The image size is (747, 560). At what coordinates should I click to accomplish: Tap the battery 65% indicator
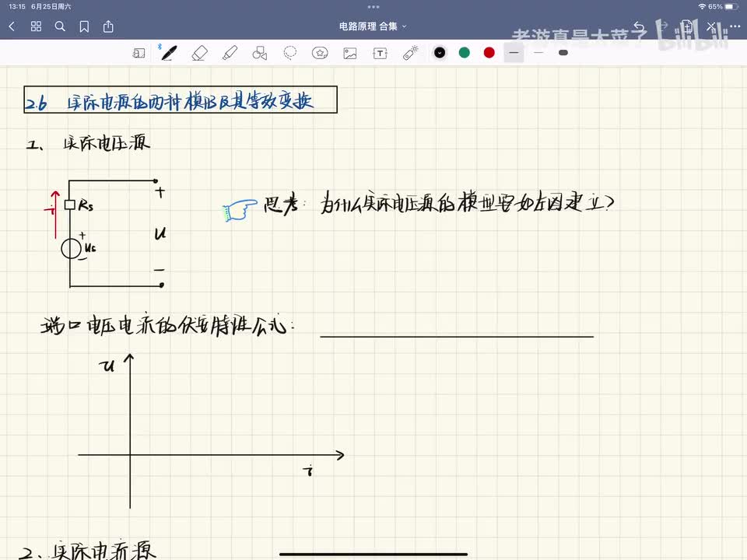723,7
